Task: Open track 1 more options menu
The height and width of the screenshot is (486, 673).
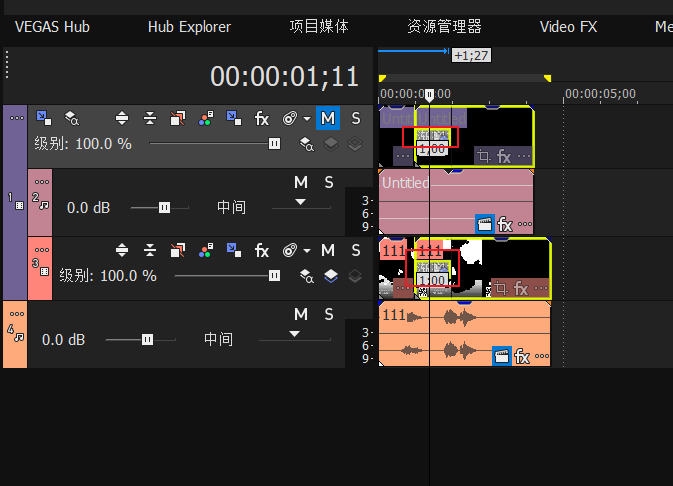Action: (17, 118)
